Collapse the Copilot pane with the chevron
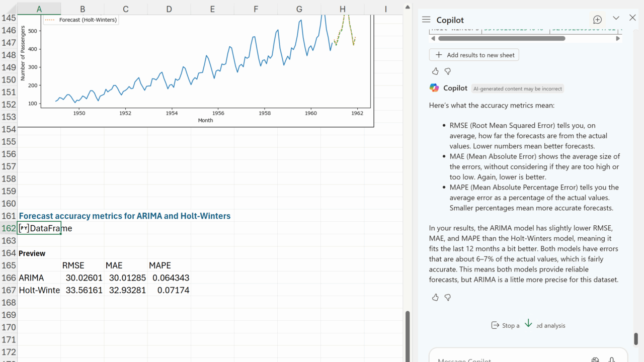 point(616,18)
